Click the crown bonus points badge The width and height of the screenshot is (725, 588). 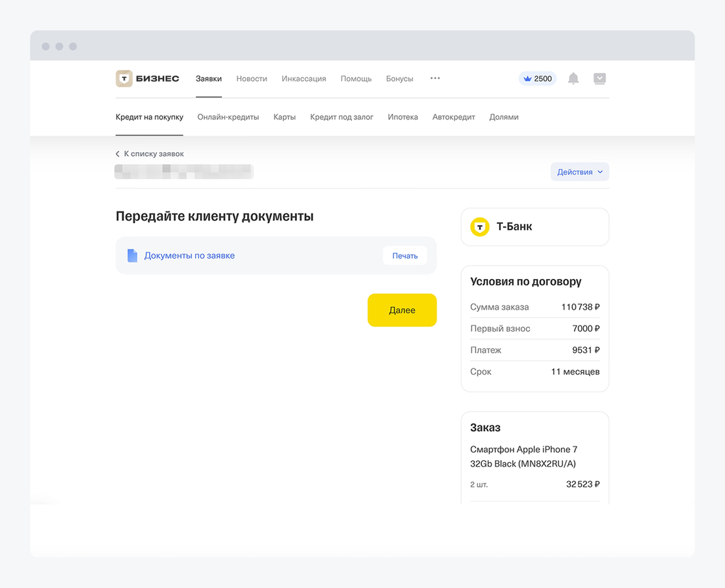coord(537,79)
